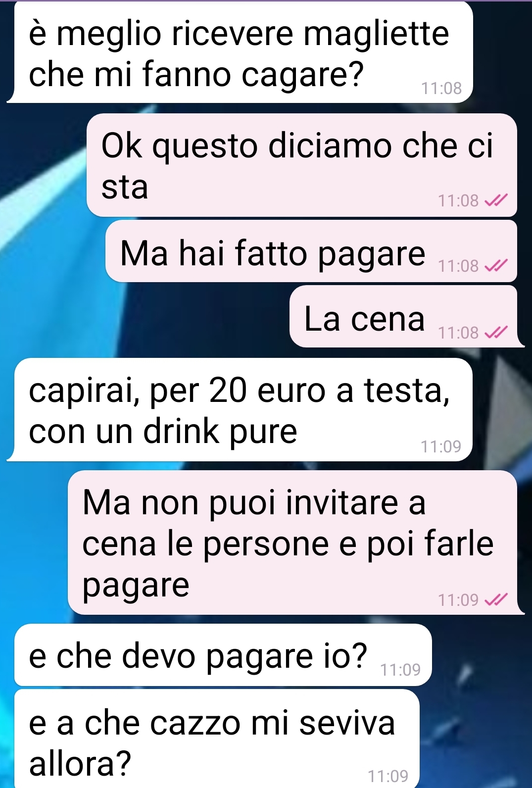
Task: Click double-check icon on 'Ma non puoi invitare' message
Action: (495, 600)
